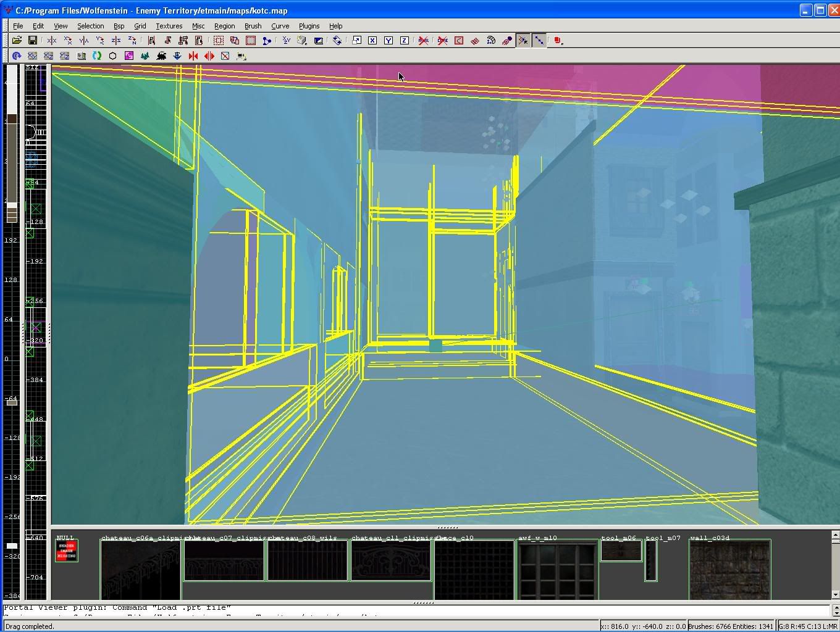Image resolution: width=840 pixels, height=632 pixels.
Task: Toggle the Drill-down rows and columns button
Action: [x=539, y=41]
